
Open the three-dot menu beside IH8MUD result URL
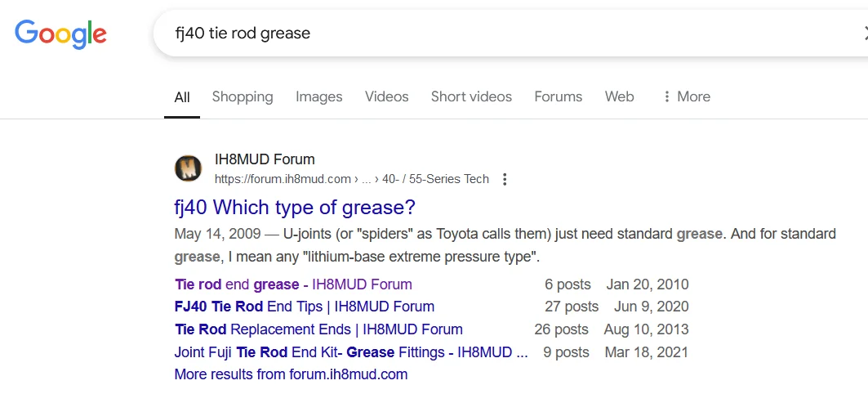(505, 179)
